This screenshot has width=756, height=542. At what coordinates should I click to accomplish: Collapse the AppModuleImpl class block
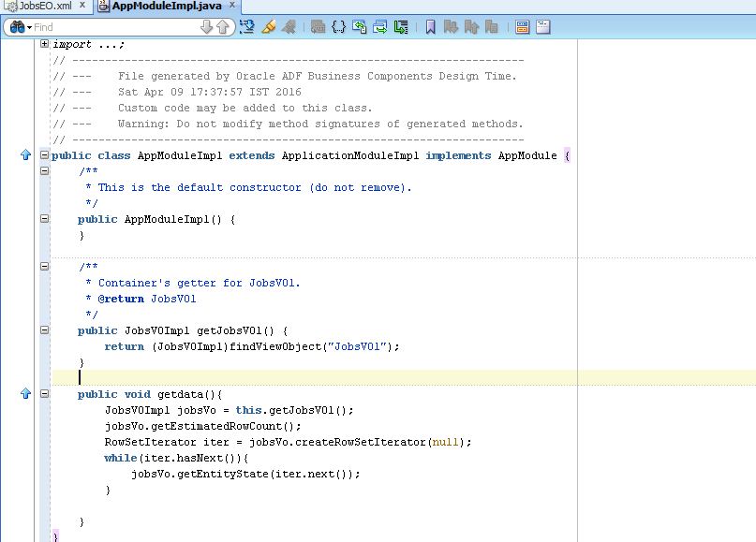[x=43, y=155]
